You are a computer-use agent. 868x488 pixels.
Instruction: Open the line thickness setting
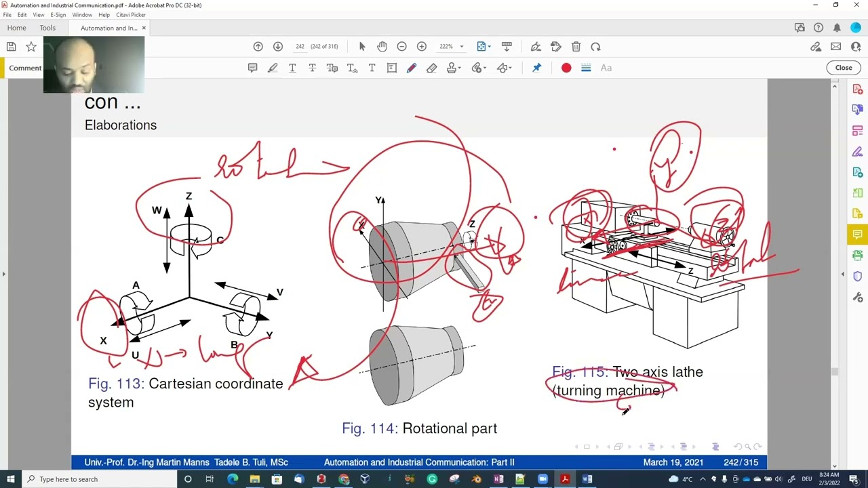(586, 68)
